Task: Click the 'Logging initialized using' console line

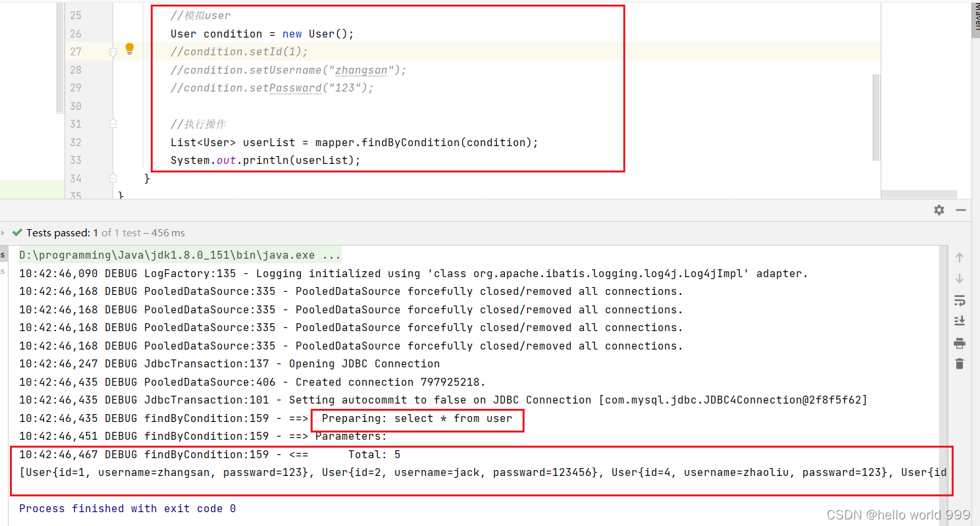Action: pos(413,273)
